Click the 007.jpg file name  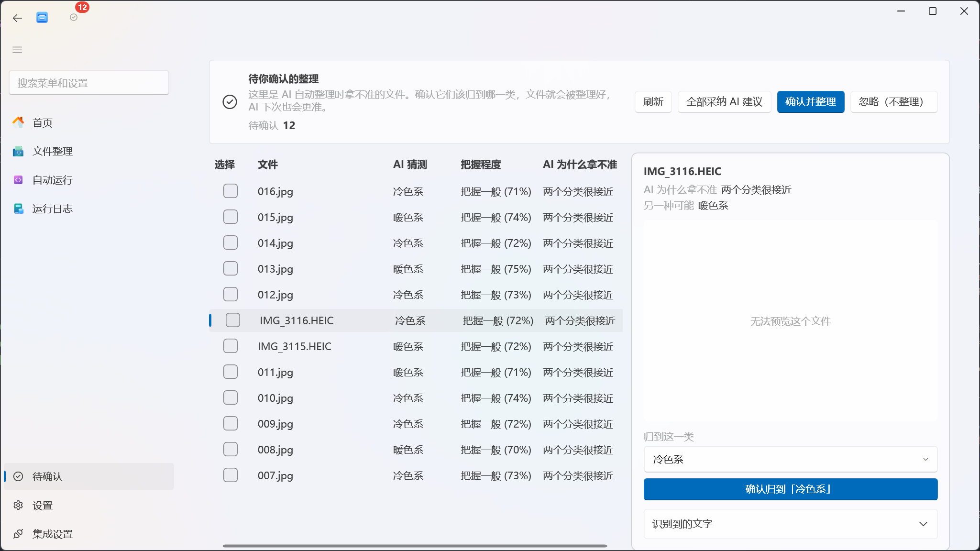point(275,475)
